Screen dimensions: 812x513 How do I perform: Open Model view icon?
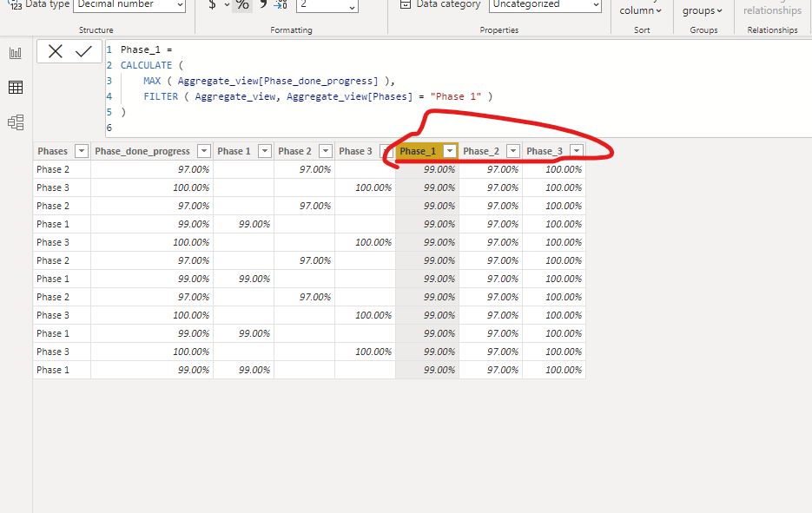tap(16, 122)
